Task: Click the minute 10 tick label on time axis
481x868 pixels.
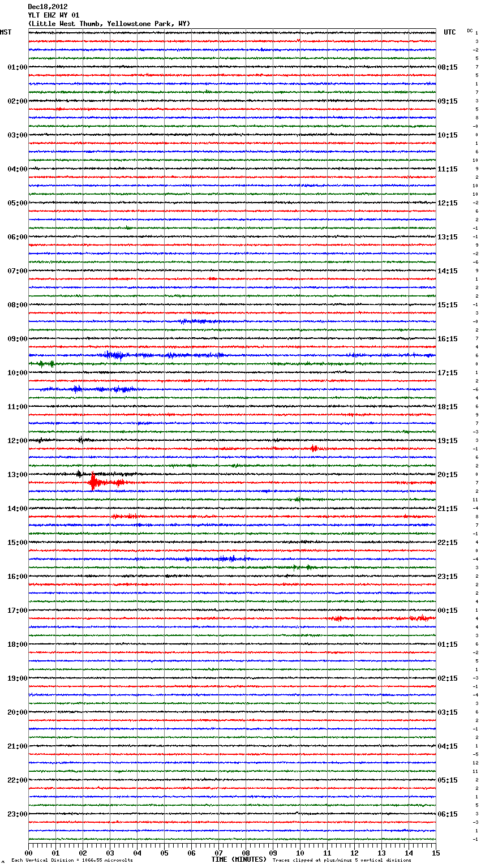Action: click(x=300, y=853)
